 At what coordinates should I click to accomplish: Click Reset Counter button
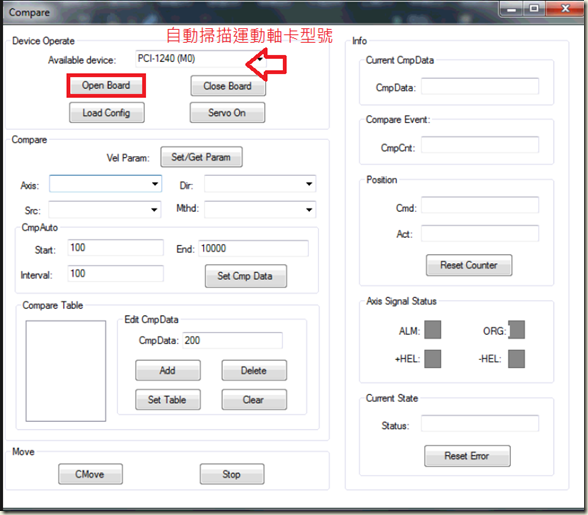[x=469, y=265]
